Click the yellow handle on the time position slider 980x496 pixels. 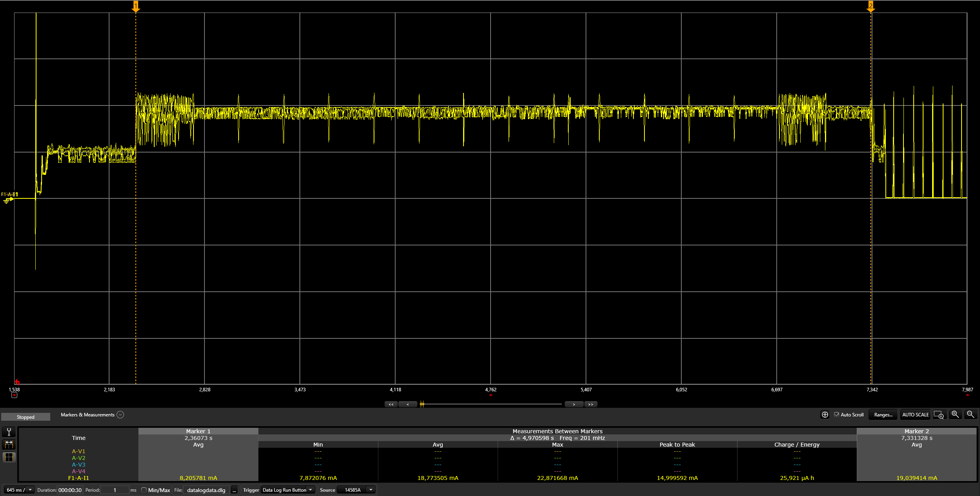(x=422, y=404)
